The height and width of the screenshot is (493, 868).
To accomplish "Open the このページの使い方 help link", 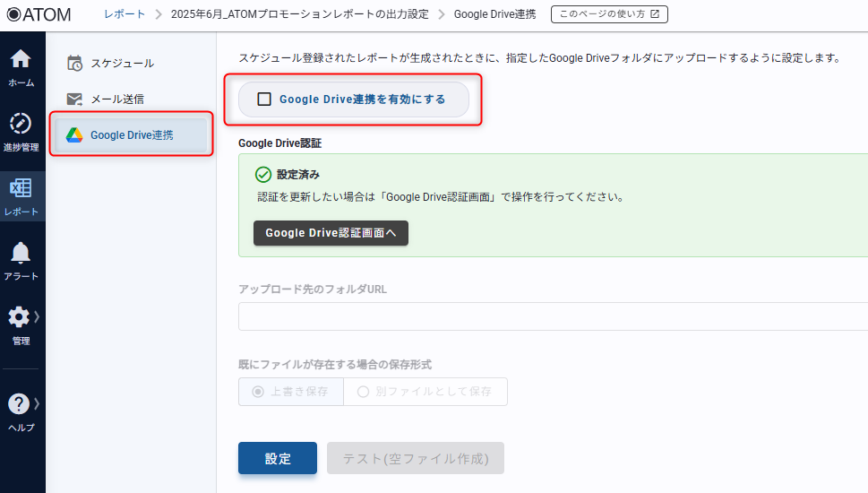I will (609, 14).
